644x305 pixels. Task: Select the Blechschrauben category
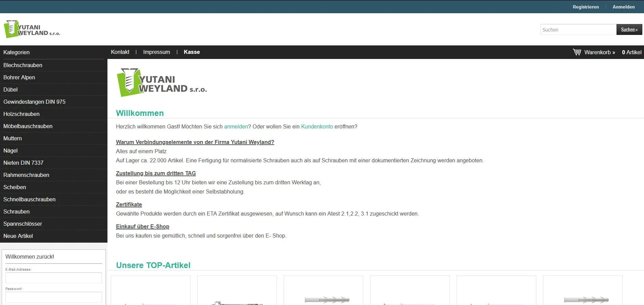pos(23,65)
